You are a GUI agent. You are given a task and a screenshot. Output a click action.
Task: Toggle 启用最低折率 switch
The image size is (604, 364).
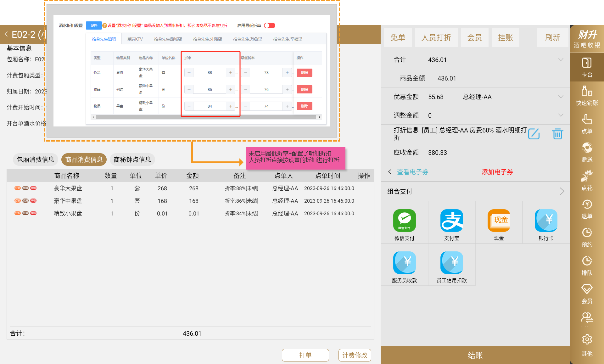pyautogui.click(x=270, y=25)
